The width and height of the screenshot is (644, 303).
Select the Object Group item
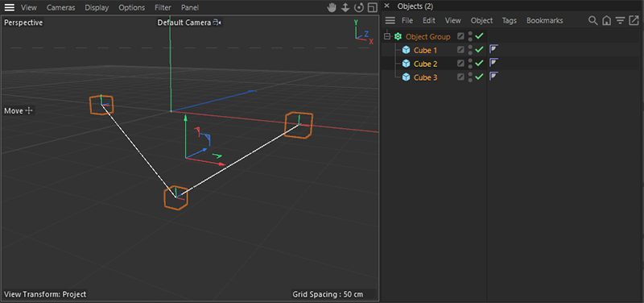pyautogui.click(x=427, y=36)
